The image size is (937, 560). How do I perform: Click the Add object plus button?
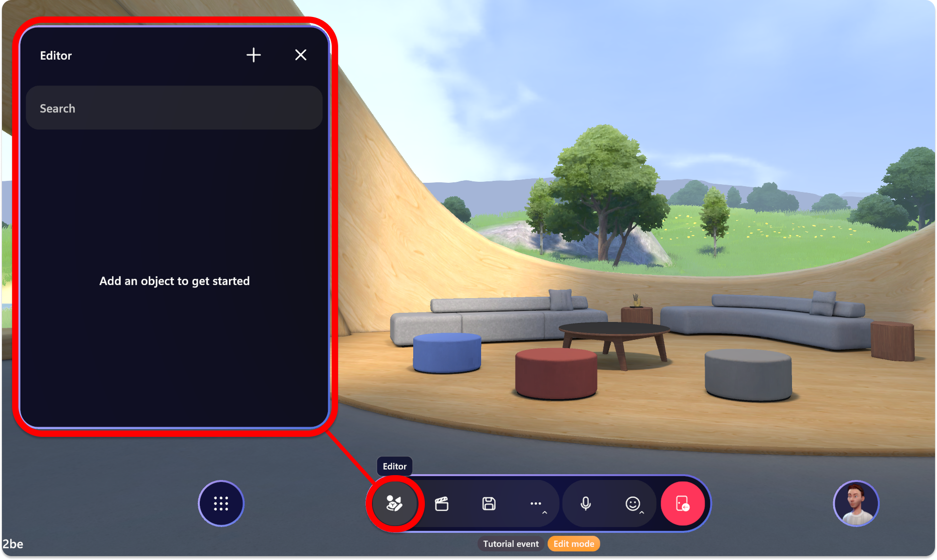point(254,55)
